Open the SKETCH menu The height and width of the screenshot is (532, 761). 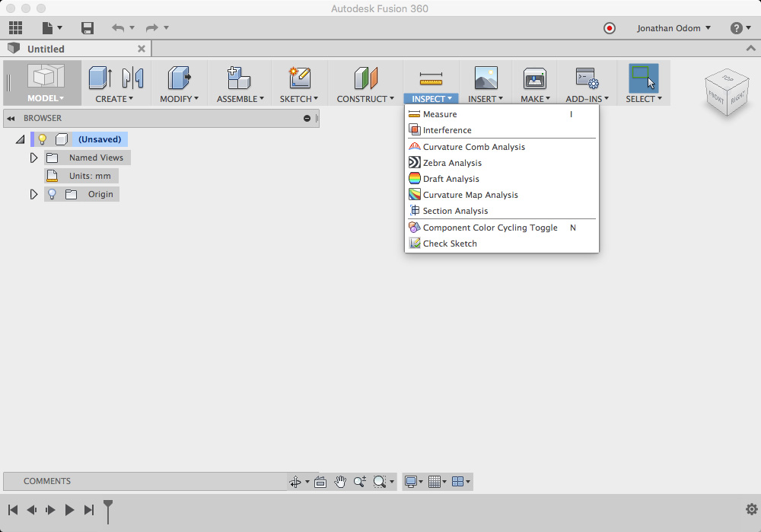298,98
